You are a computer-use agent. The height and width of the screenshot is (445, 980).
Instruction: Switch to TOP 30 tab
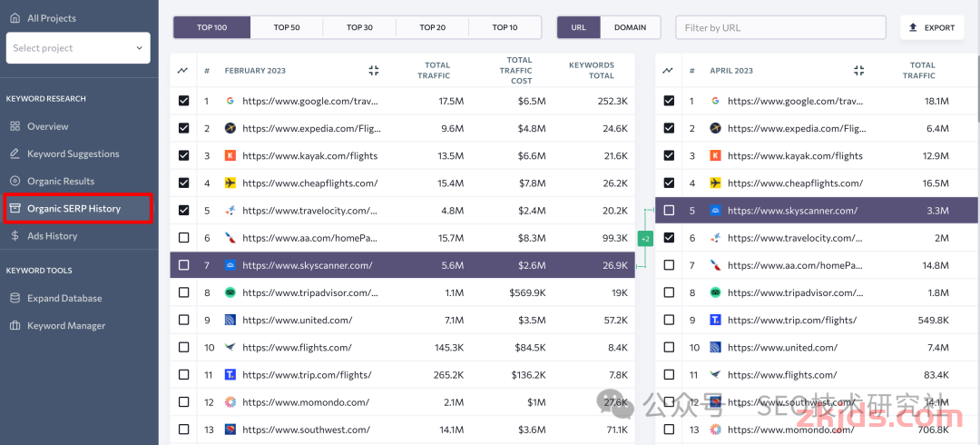359,27
